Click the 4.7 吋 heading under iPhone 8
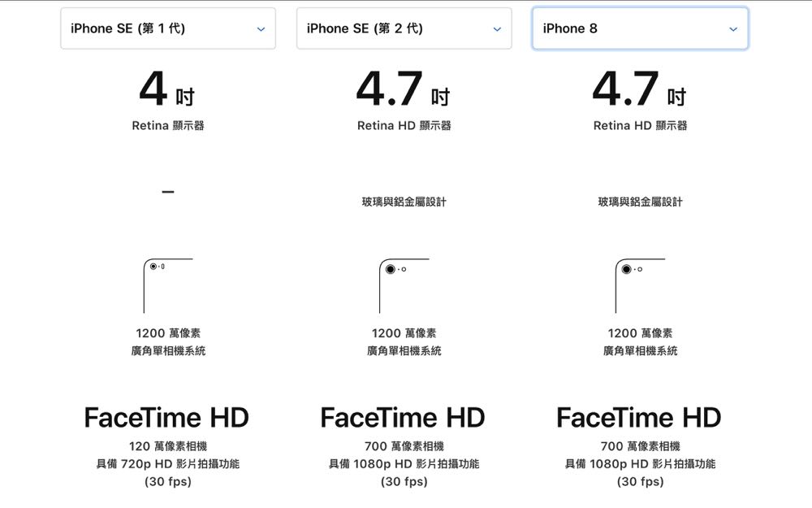812x508 pixels. [640, 91]
